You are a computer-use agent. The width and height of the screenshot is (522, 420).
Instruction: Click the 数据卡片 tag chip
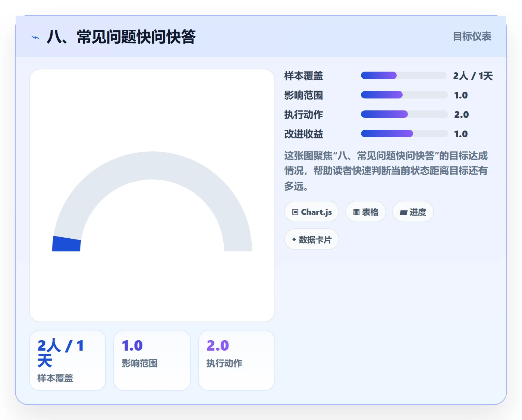coord(312,239)
